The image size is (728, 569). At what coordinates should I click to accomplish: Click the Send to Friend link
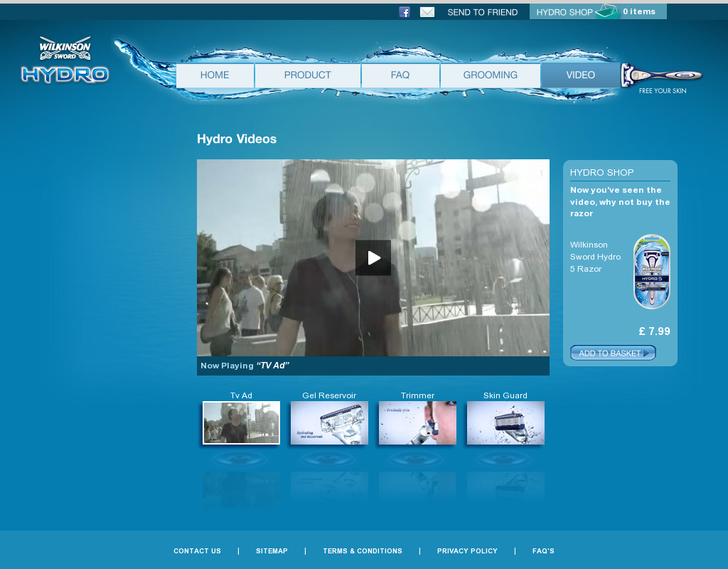coord(483,13)
